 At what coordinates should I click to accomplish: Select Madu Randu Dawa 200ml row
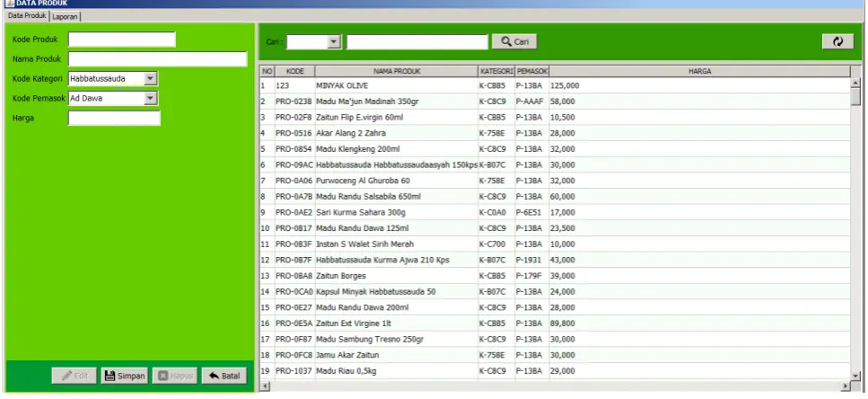(x=556, y=307)
